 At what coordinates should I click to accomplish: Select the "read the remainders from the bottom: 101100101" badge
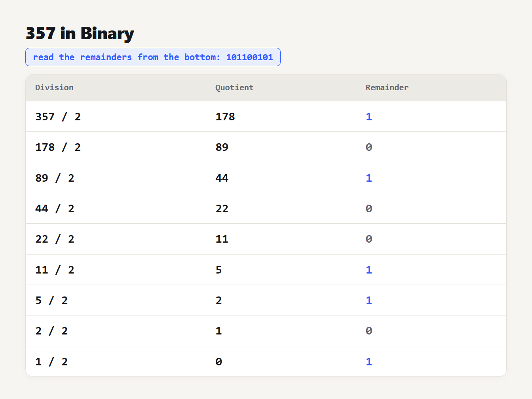coord(153,57)
